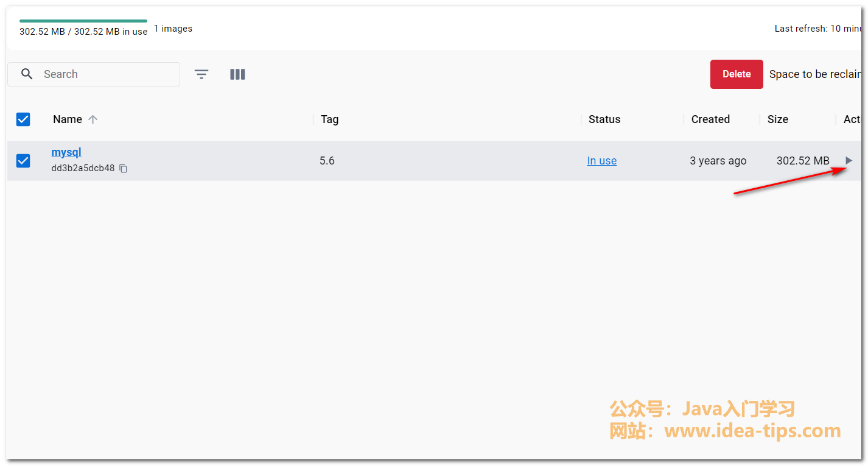Sort images by Status column

point(604,119)
